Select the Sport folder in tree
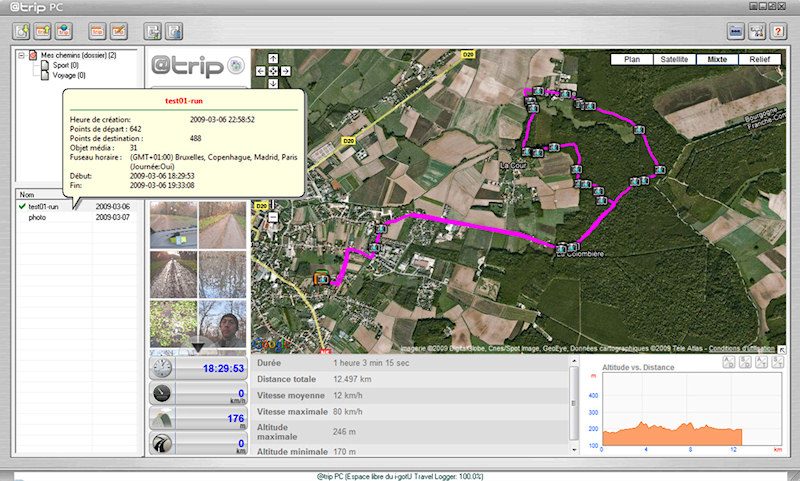Viewport: 800px width, 481px height. click(x=65, y=65)
